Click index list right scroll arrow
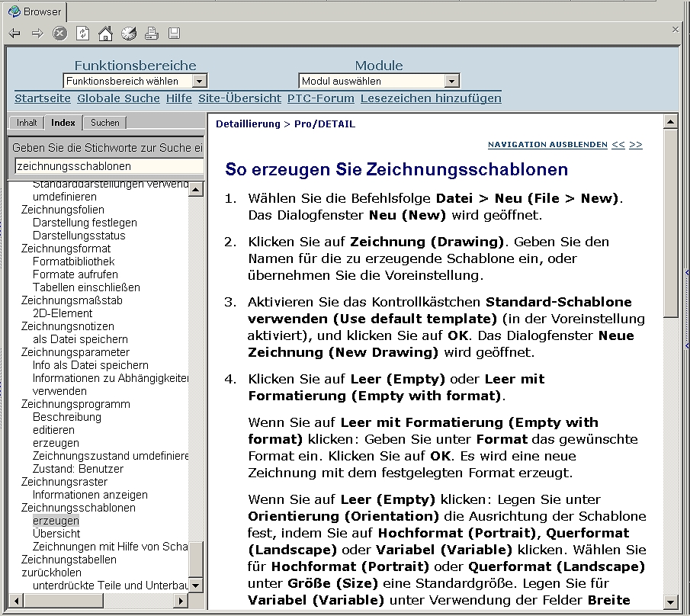Viewport: 690px width, 616px height. tap(181, 601)
